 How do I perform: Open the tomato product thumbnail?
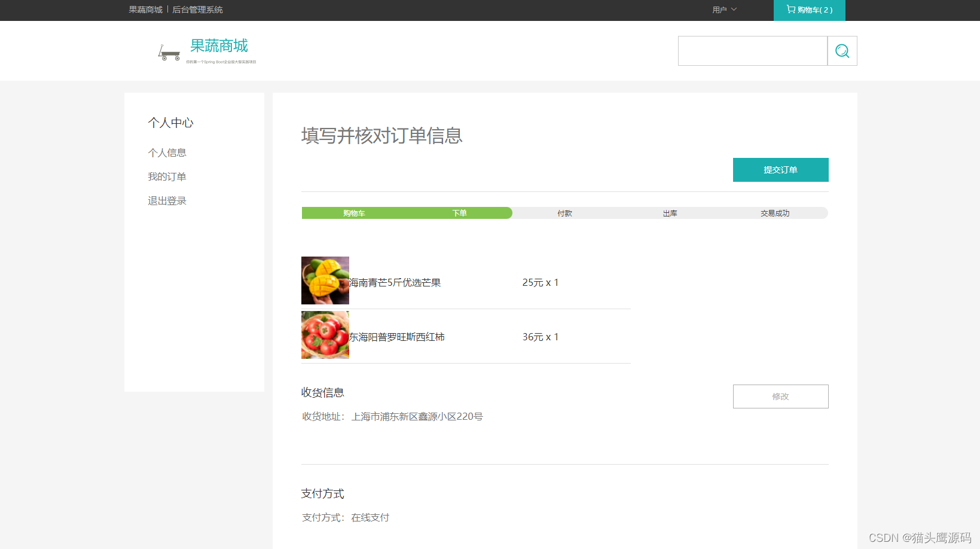click(x=325, y=335)
